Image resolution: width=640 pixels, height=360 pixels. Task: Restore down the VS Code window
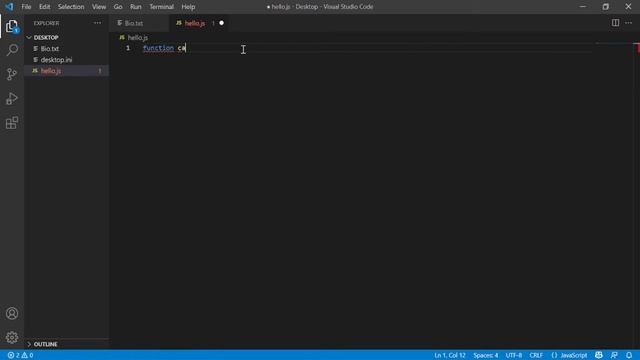[x=606, y=7]
